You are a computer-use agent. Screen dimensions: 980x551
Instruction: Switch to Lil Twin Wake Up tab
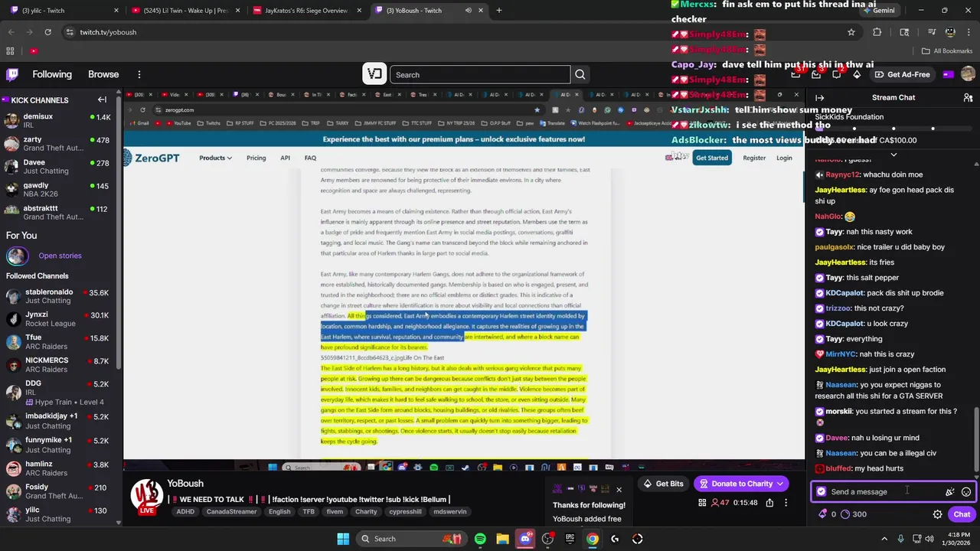tap(186, 10)
